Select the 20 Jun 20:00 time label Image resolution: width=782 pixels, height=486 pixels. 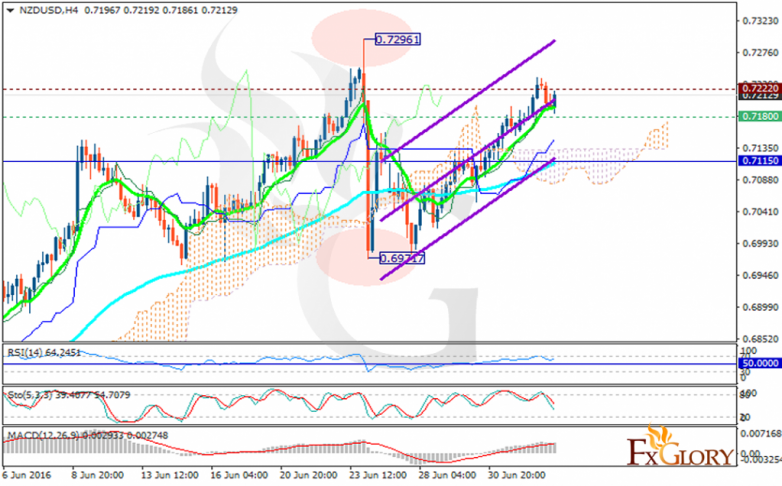(308, 475)
